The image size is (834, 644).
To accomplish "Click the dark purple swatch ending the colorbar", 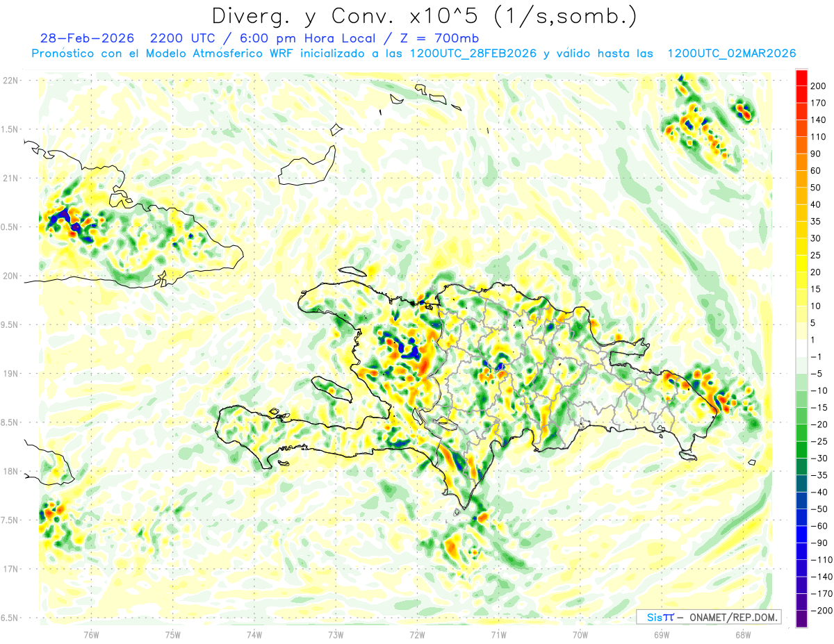I will 801,619.
